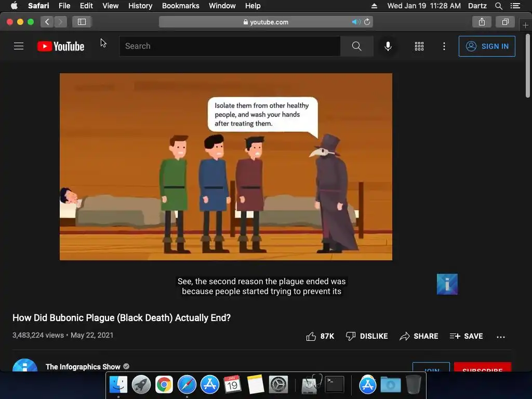Click into the YouTube Search field
532x399 pixels.
[x=230, y=46]
